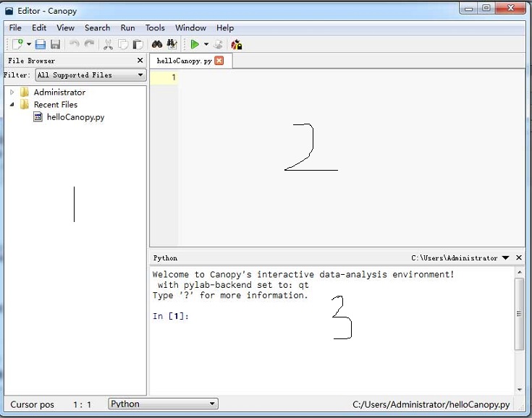Cut selection with the scissors icon

pos(108,44)
